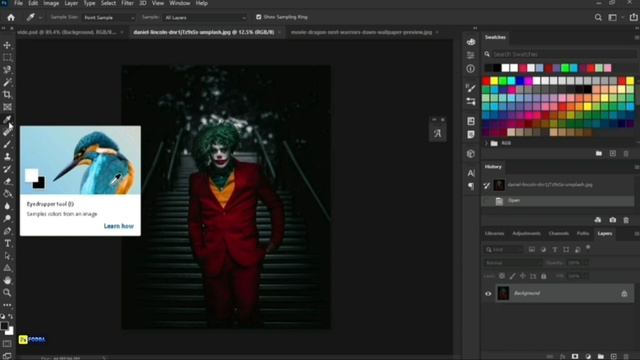Screen dimensions: 640x360
Task: Open the layer blending mode dropdown
Action: point(513,263)
